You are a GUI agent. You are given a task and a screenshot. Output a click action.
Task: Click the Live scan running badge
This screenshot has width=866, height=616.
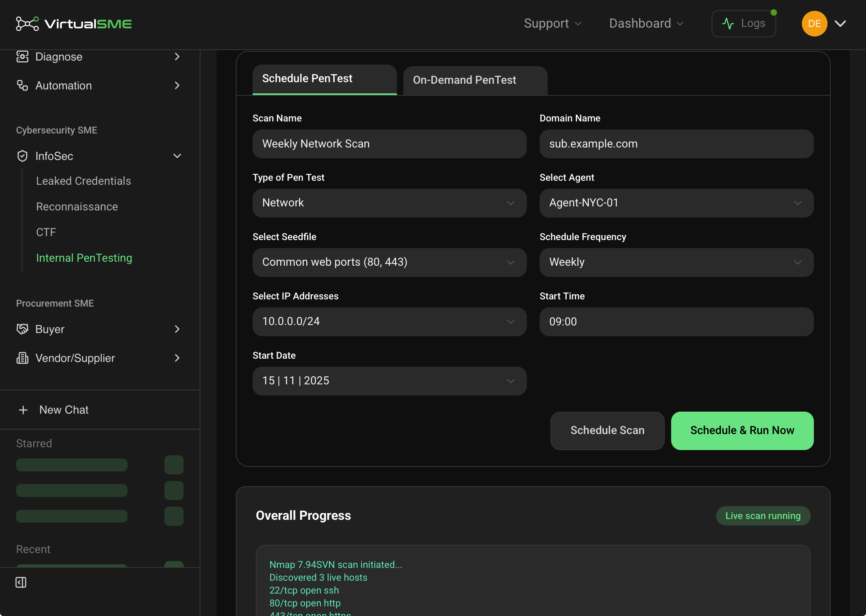pos(763,516)
